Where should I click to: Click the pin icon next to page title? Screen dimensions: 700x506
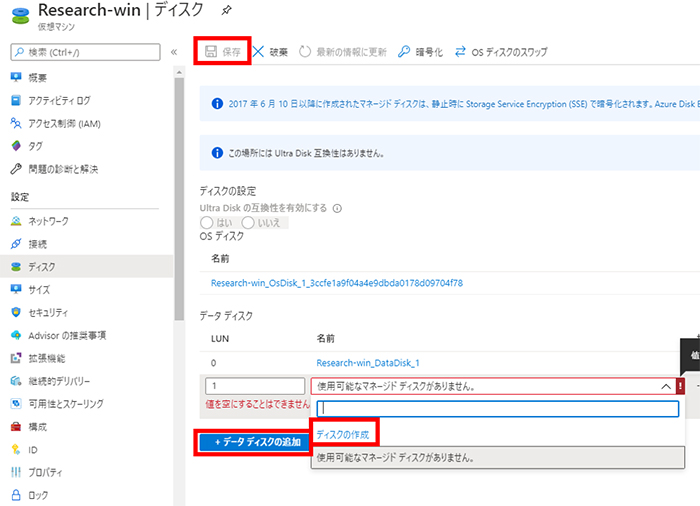tap(228, 11)
